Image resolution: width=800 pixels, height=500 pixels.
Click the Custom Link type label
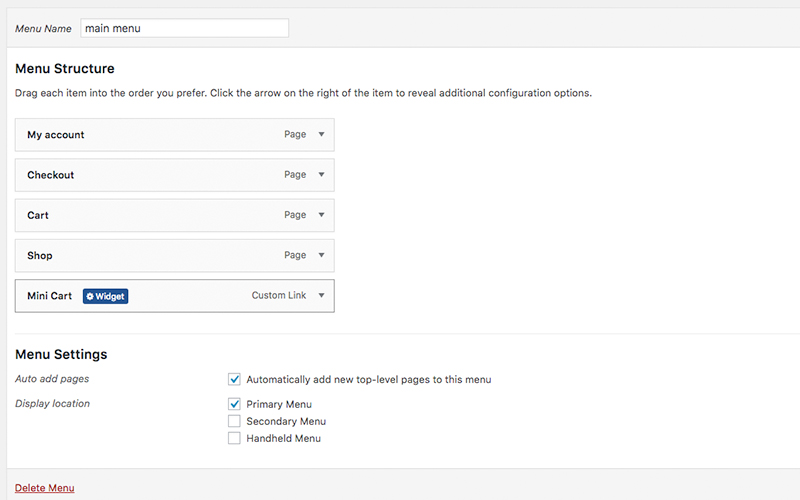279,295
